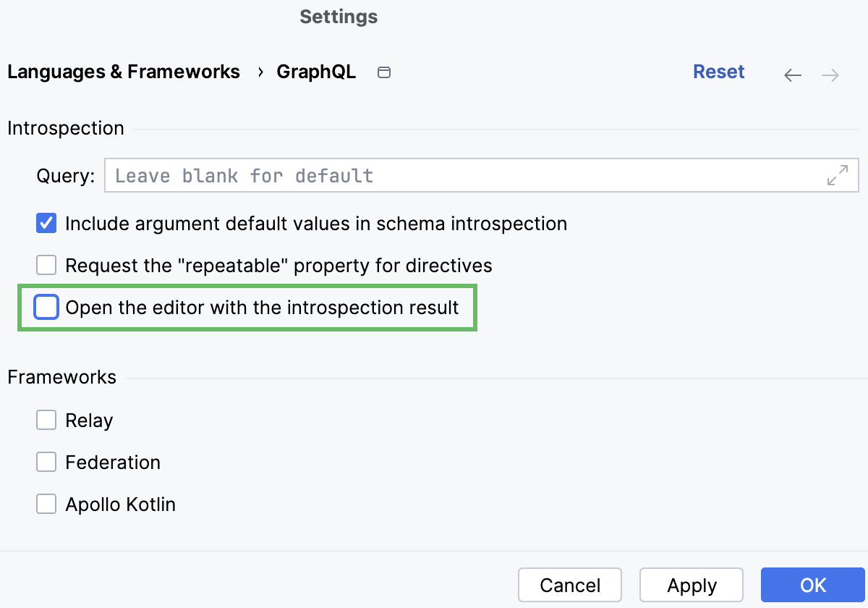Screen dimensions: 868x608
Task: Go back to previous settings page
Action: pos(793,75)
